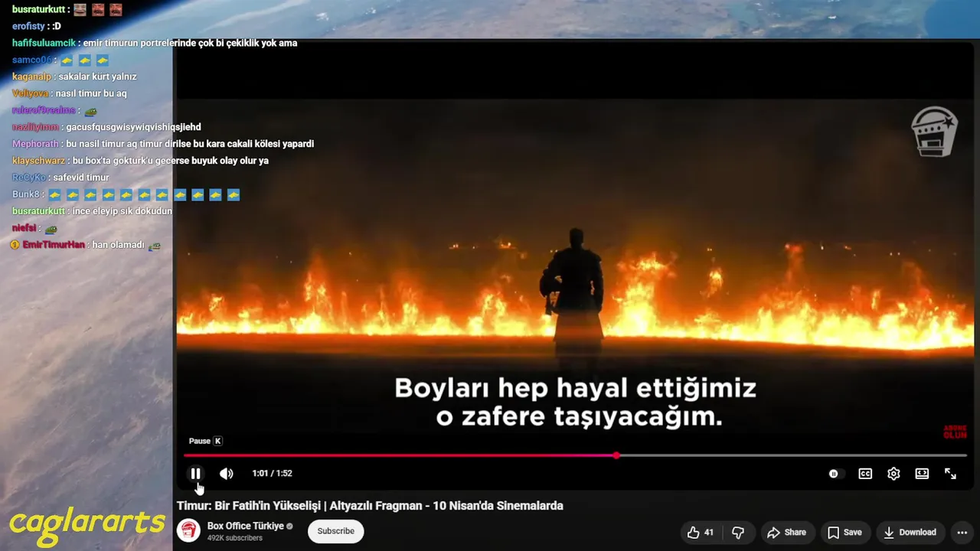Open the more actions three-dot menu
This screenshot has height=551, width=980.
coord(962,533)
